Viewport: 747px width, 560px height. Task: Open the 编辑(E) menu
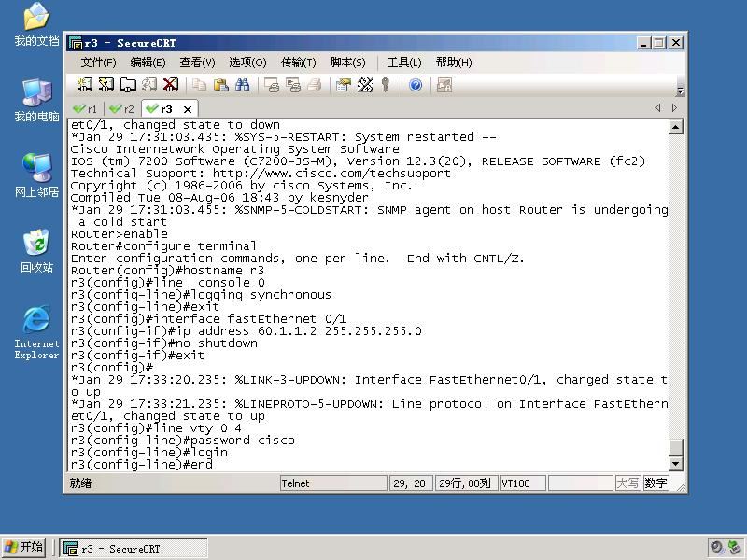(x=148, y=63)
